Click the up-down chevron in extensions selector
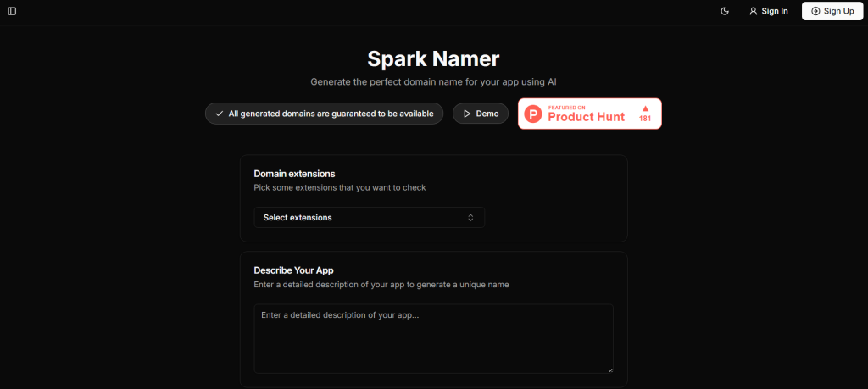Viewport: 868px width, 389px height. [x=471, y=218]
